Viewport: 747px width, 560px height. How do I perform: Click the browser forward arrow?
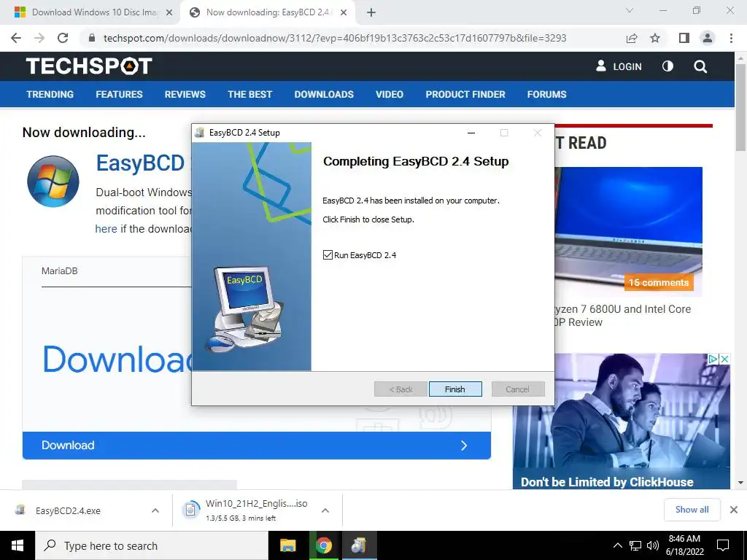coord(39,38)
